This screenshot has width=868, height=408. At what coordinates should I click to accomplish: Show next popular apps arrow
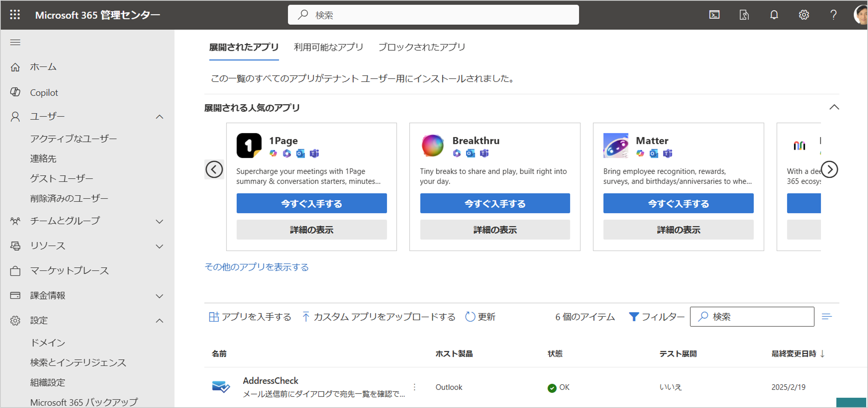point(830,169)
